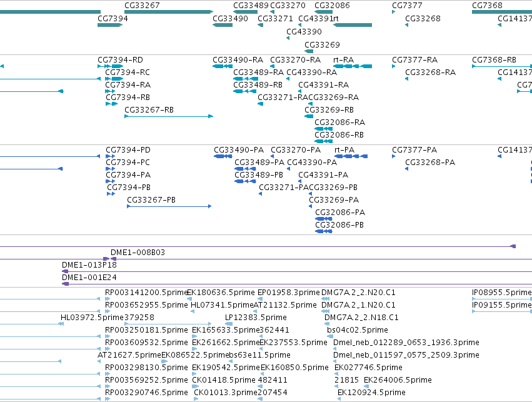This screenshot has width=532, height=402.
Task: Click protein CG33267-PB label
Action: point(151,201)
